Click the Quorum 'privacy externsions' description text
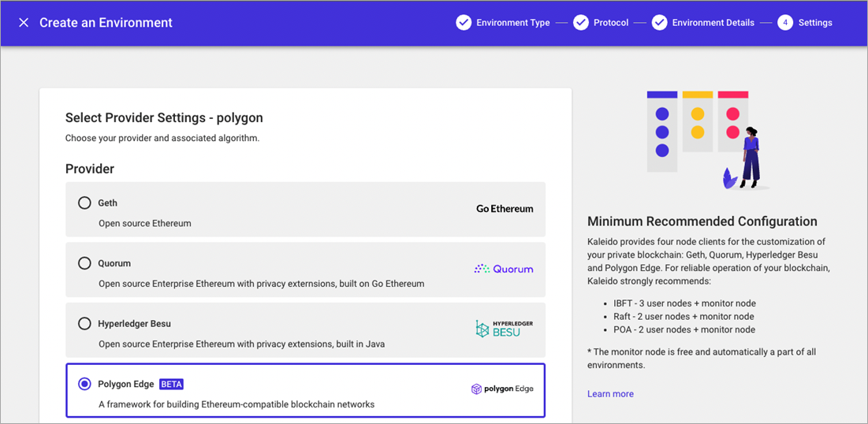This screenshot has height=424, width=868. pyautogui.click(x=261, y=284)
